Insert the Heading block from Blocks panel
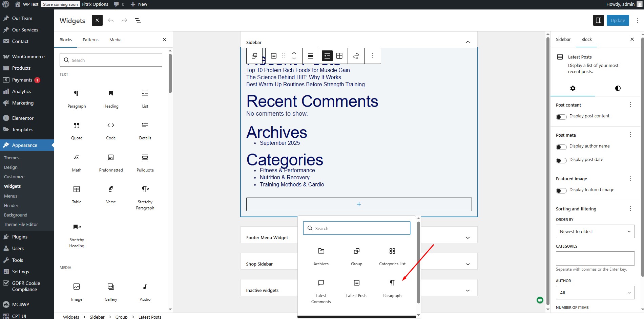 tap(111, 98)
